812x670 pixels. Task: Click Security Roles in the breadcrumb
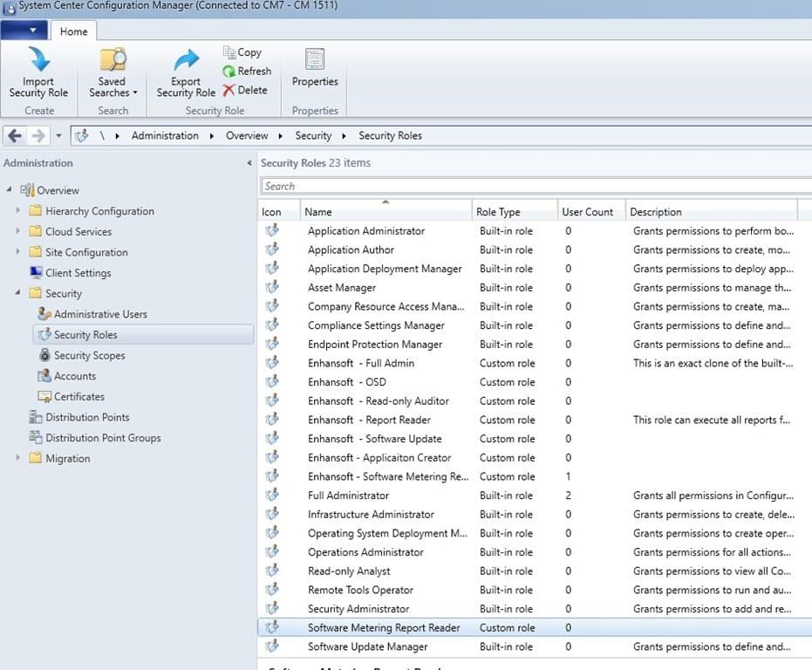(x=390, y=136)
